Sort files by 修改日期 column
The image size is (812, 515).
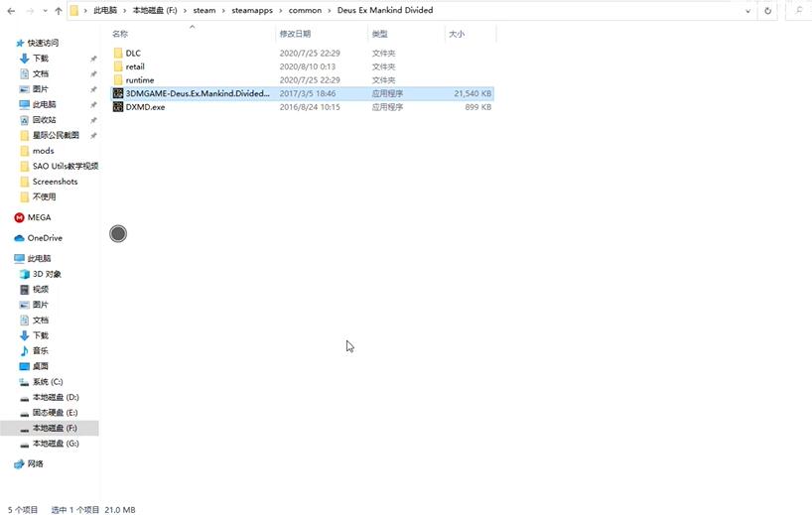pyautogui.click(x=295, y=34)
